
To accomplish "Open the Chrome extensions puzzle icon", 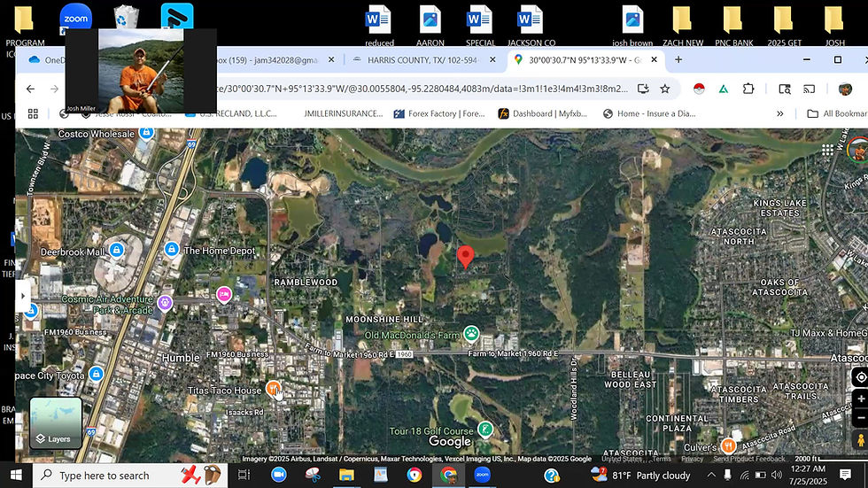I will [x=748, y=89].
